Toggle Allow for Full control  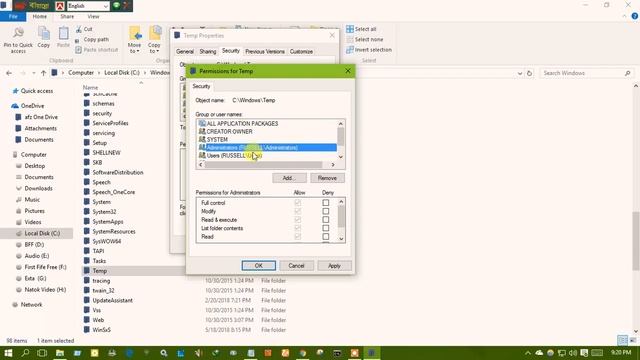click(x=298, y=203)
